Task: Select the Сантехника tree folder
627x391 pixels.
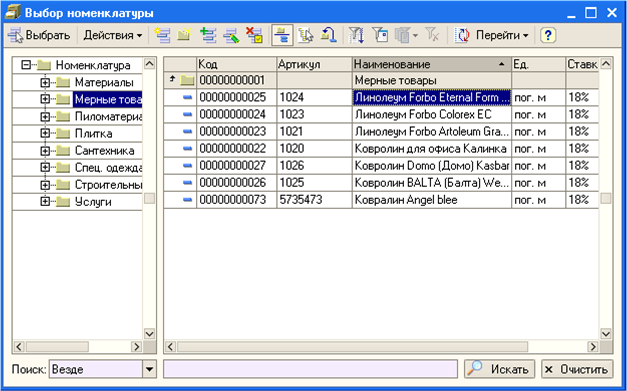Action: (x=104, y=150)
